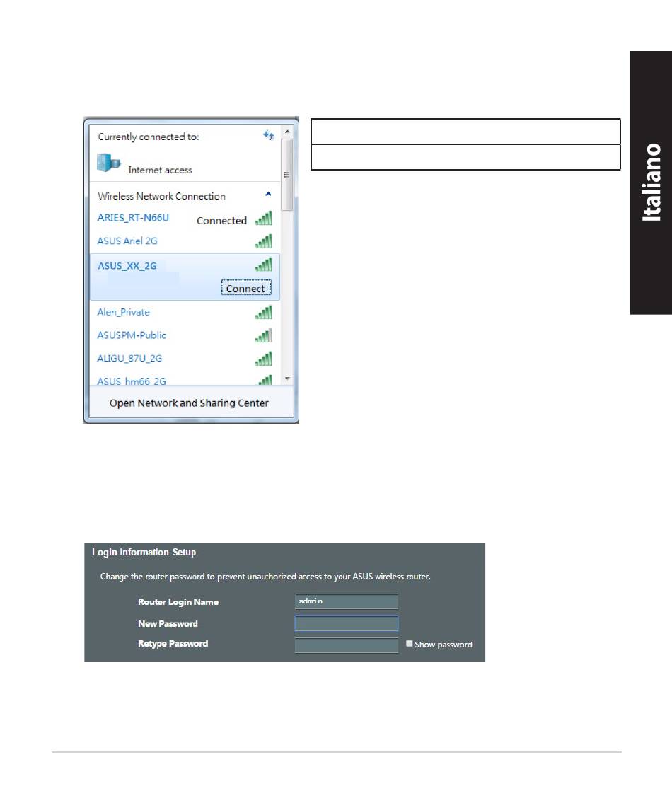
Task: Click the Internet access network computer icon
Action: click(109, 163)
